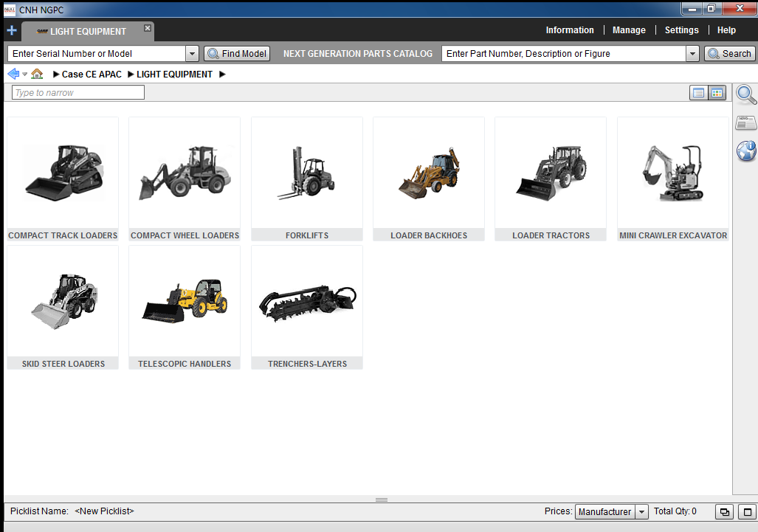
Task: Switch to thumbnail grid view mode
Action: (717, 93)
